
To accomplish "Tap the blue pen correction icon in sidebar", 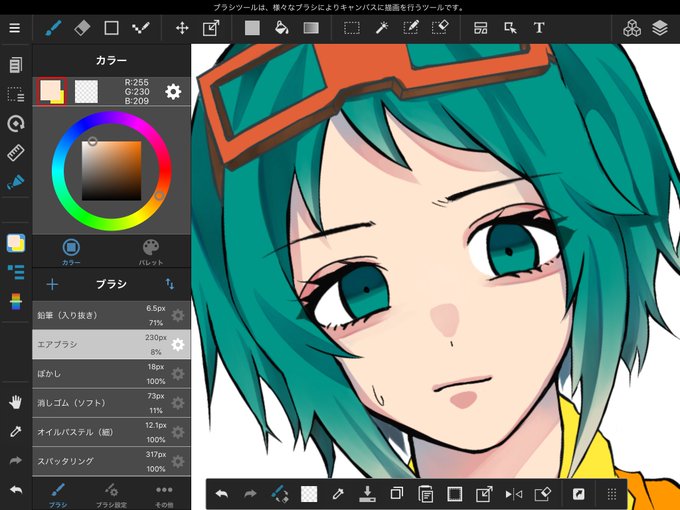I will (16, 182).
